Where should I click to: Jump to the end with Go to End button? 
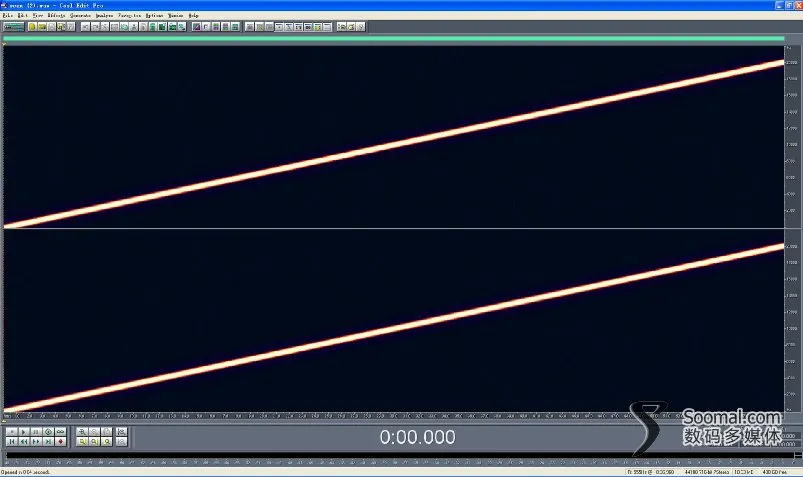point(48,441)
